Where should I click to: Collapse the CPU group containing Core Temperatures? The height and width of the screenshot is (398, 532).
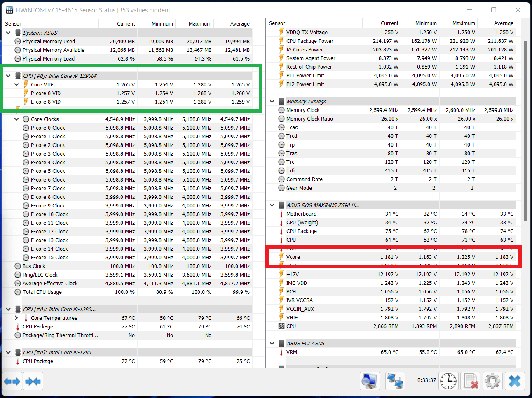(8, 309)
